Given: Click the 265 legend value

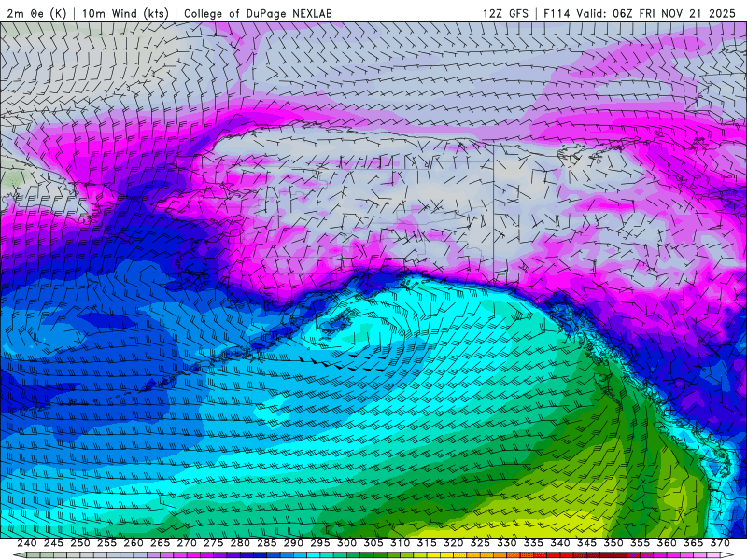Looking at the screenshot, I should pyautogui.click(x=160, y=543).
